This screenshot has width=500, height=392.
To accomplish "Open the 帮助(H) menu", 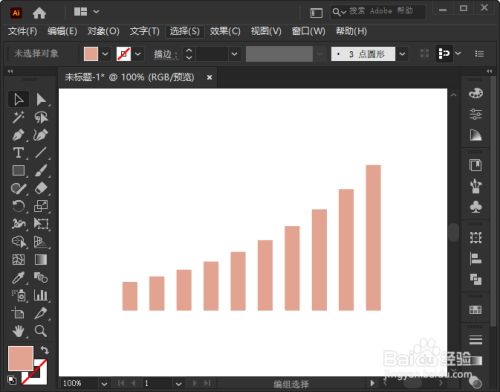I will click(x=351, y=31).
